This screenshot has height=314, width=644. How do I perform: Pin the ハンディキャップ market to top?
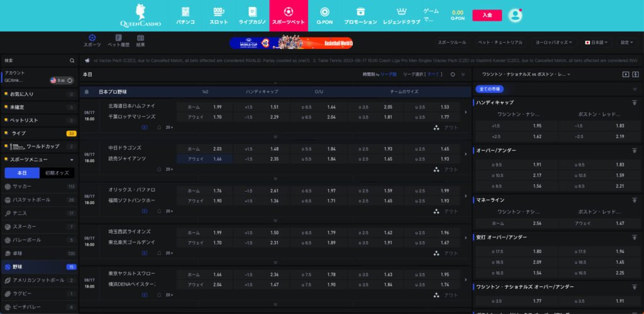[x=635, y=102]
